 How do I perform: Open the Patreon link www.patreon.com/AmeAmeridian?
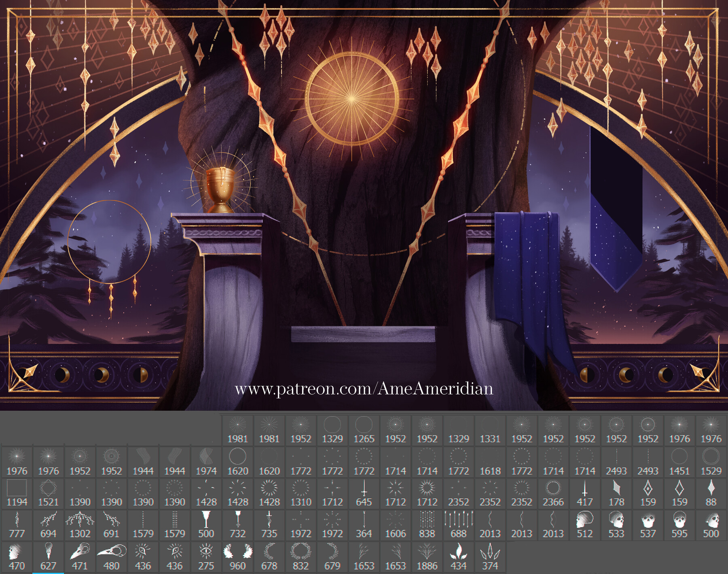363,389
